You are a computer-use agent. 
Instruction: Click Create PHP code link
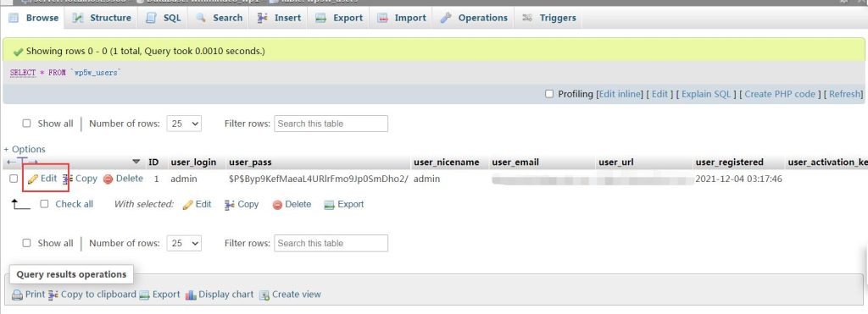(x=780, y=94)
